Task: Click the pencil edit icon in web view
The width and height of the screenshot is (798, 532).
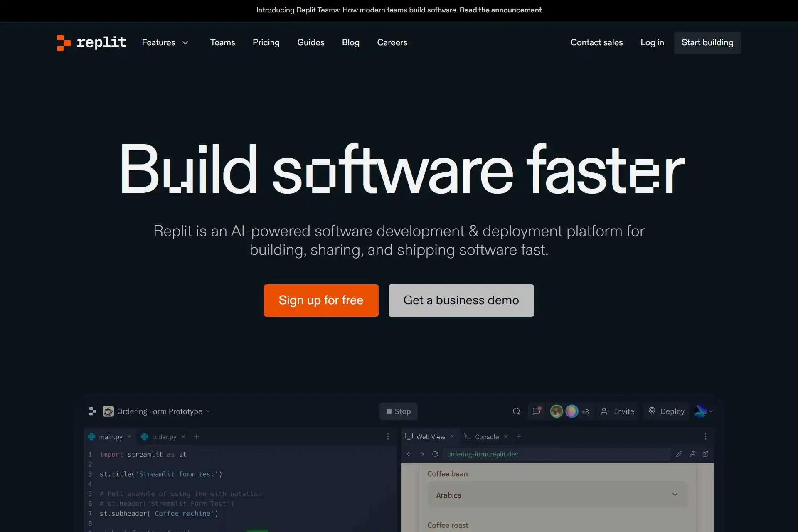Action: point(679,454)
